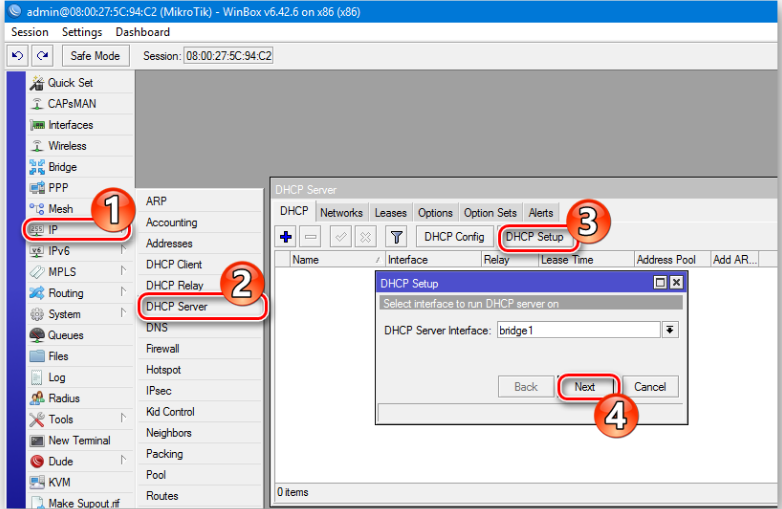Click the DHCP Server Interface field bridge1
782x509 pixels.
[579, 330]
